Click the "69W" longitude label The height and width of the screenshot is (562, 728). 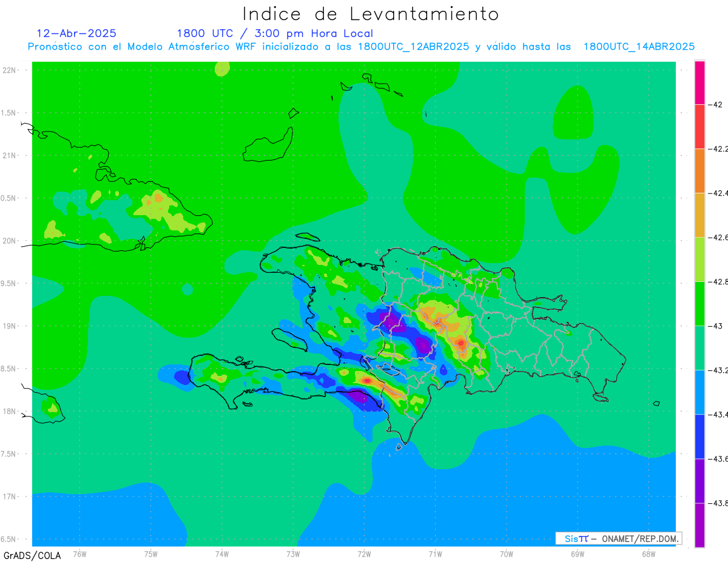(x=578, y=554)
